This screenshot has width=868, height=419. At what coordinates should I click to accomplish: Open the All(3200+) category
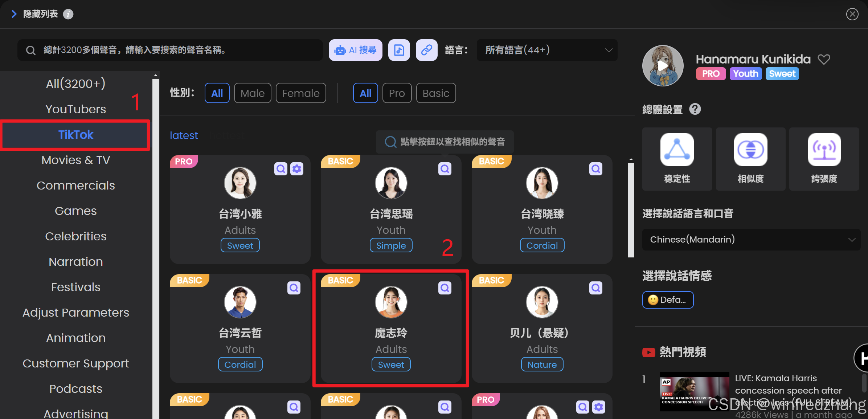pyautogui.click(x=76, y=84)
